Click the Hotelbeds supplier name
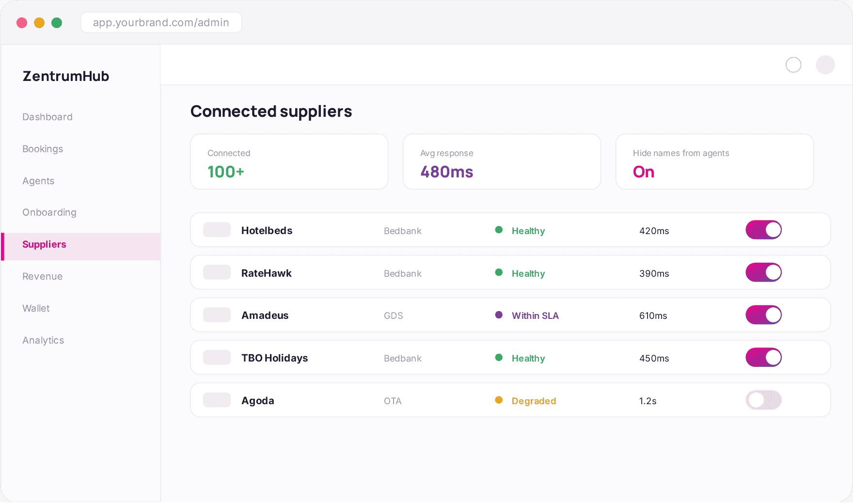This screenshot has height=504, width=853. (x=267, y=231)
